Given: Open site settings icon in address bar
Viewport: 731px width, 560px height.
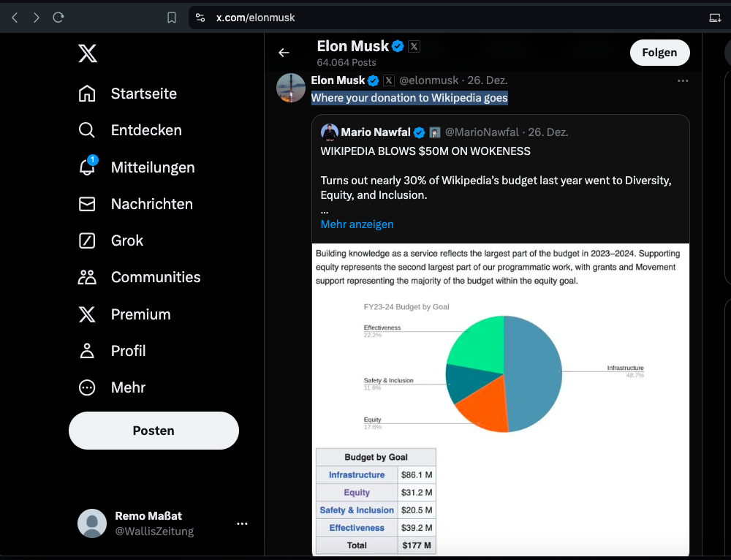Looking at the screenshot, I should tap(200, 18).
